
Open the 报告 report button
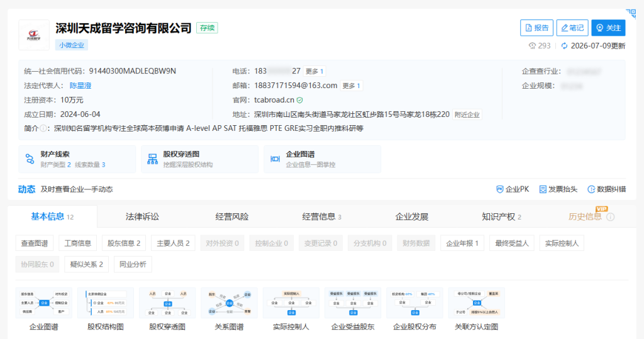[x=536, y=28]
